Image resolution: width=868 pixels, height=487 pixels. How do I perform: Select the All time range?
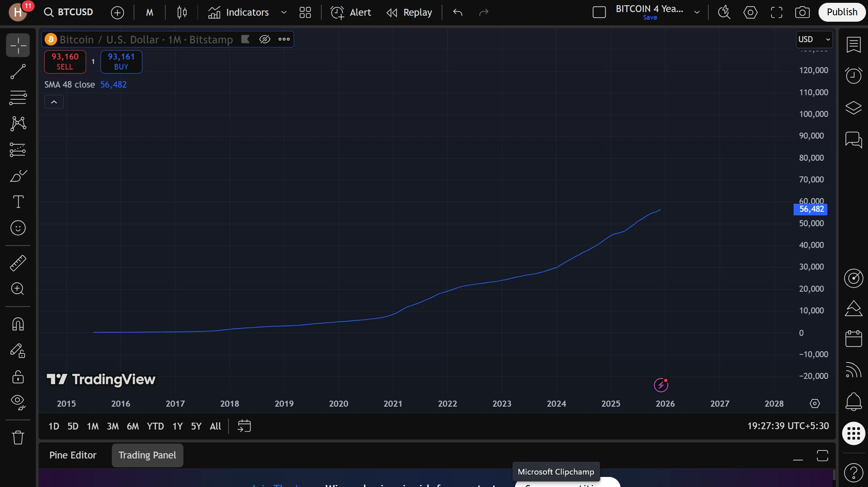[x=215, y=426]
